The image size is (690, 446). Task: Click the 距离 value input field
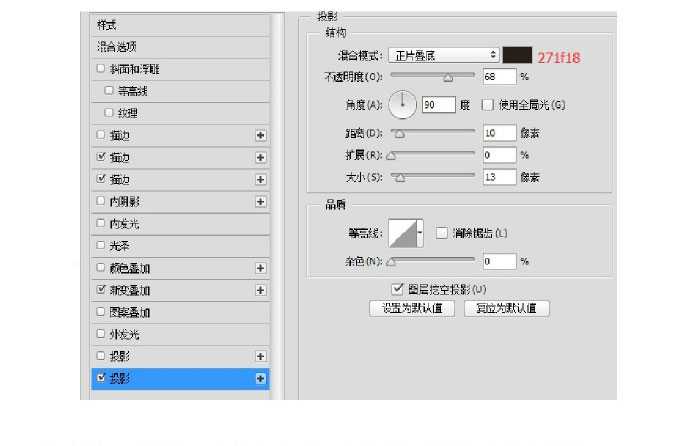(497, 132)
